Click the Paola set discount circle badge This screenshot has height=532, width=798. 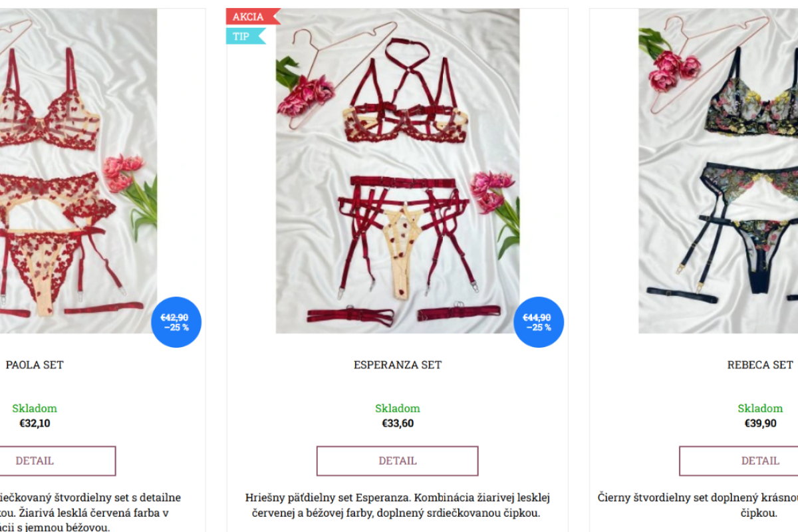tap(176, 323)
